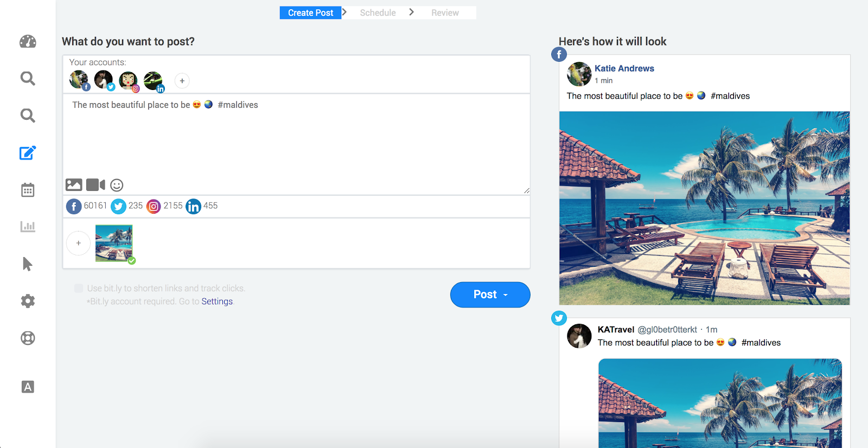The width and height of the screenshot is (868, 448).
Task: Click the LinkedIn character count icon
Action: pos(193,206)
